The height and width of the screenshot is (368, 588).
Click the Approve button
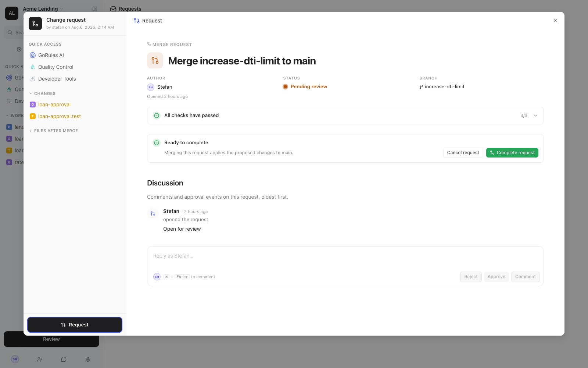click(x=496, y=277)
